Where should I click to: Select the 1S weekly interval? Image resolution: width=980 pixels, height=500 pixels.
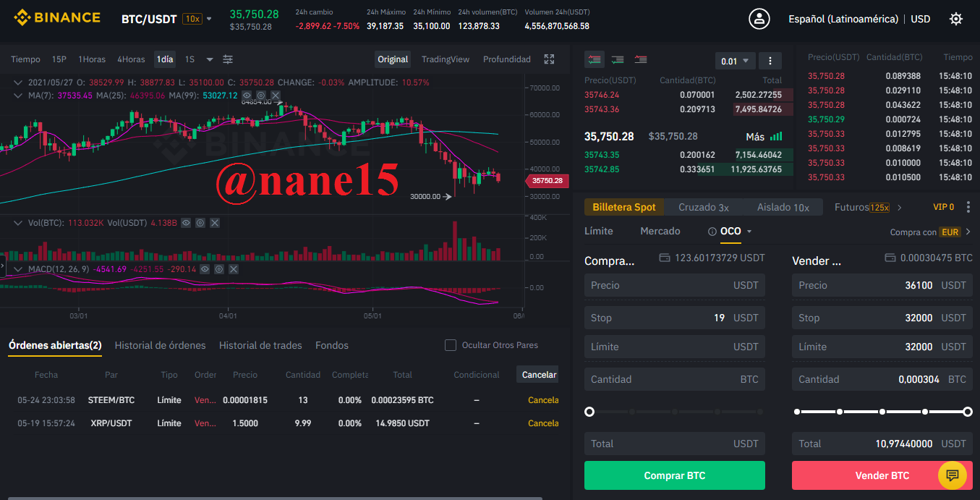(189, 59)
